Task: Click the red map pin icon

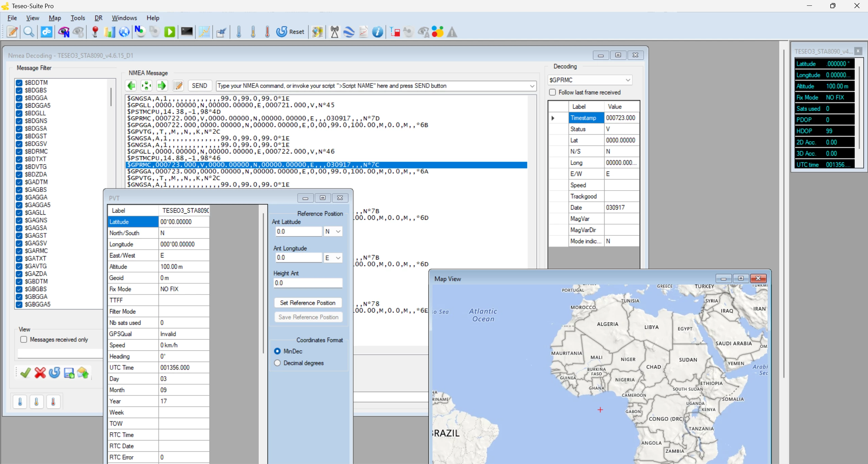Action: [x=95, y=32]
